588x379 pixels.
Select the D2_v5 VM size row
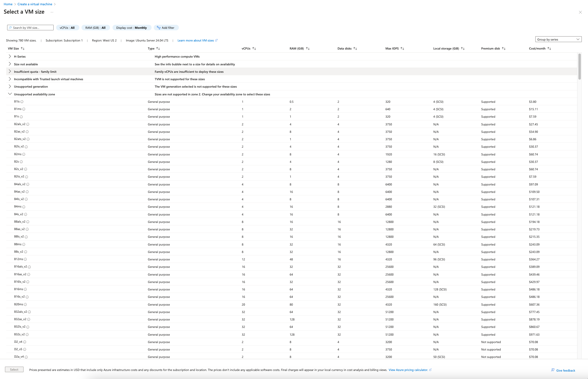(291, 349)
